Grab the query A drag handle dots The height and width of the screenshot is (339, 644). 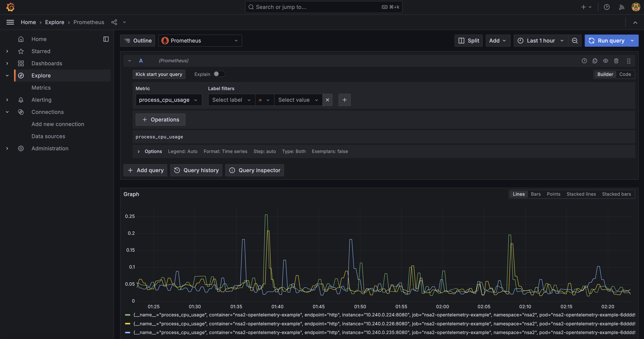(629, 61)
